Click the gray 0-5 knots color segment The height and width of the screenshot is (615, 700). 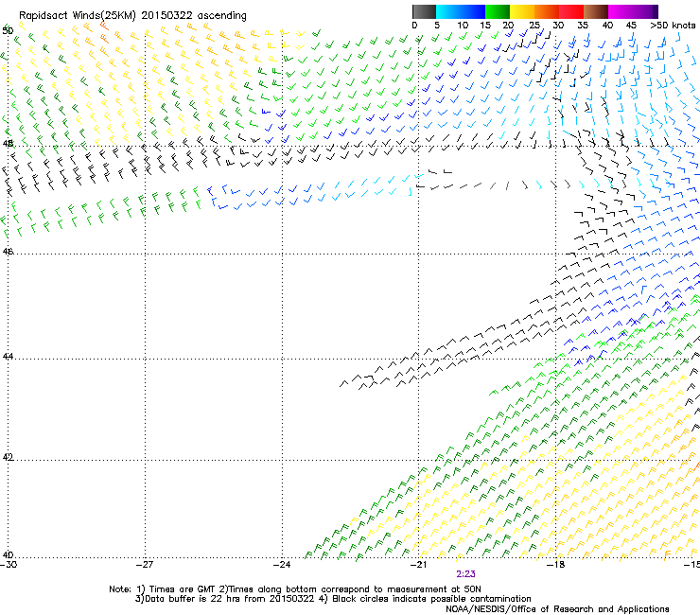coord(424,11)
